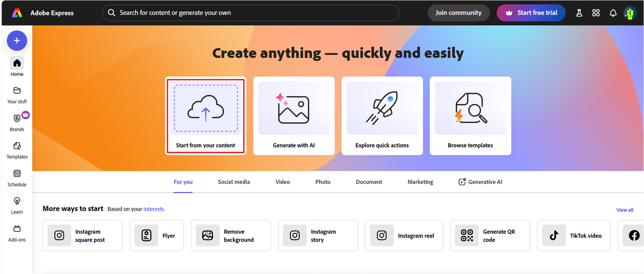Switch to the Marketing tab
The height and width of the screenshot is (274, 644).
[x=420, y=182]
